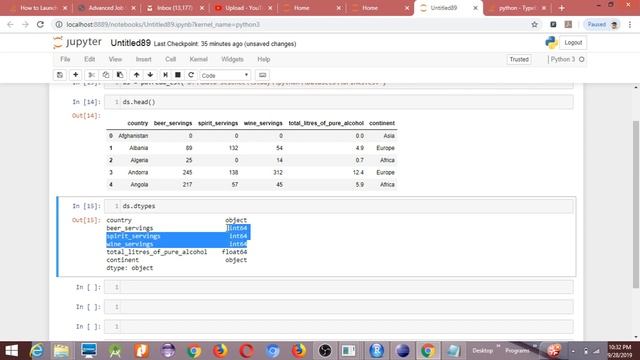This screenshot has height=360, width=640.
Task: Click the Logout button
Action: 573,42
